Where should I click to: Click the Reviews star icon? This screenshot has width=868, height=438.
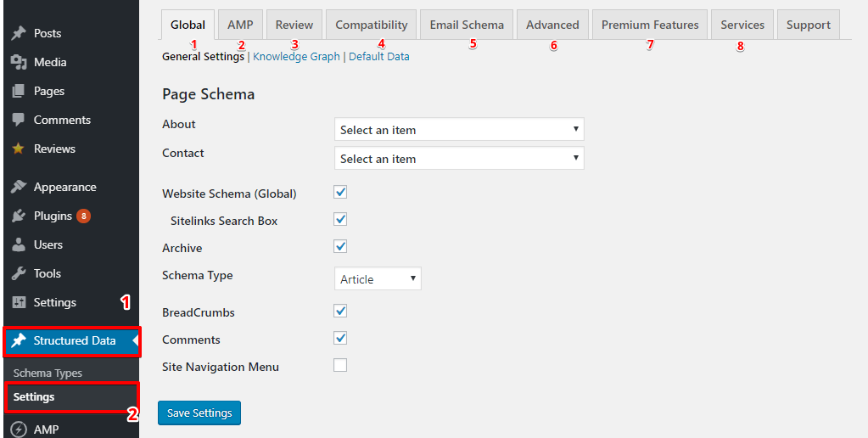tap(19, 149)
